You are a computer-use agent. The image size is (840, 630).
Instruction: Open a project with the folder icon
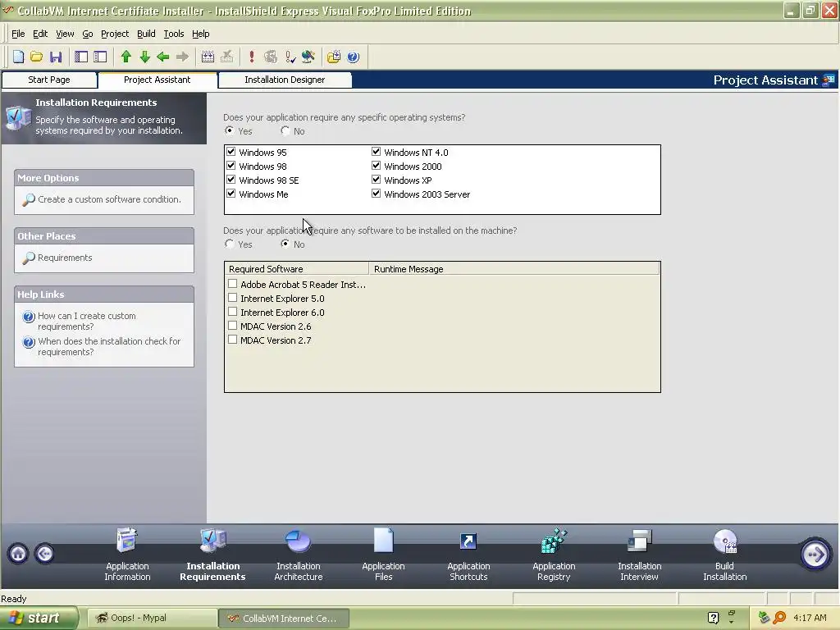pyautogui.click(x=36, y=57)
